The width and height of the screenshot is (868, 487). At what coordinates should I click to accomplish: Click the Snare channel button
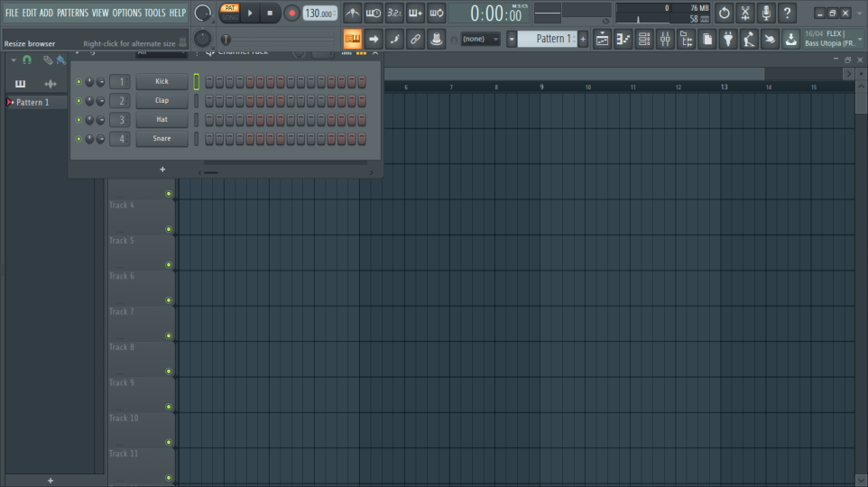coord(162,139)
